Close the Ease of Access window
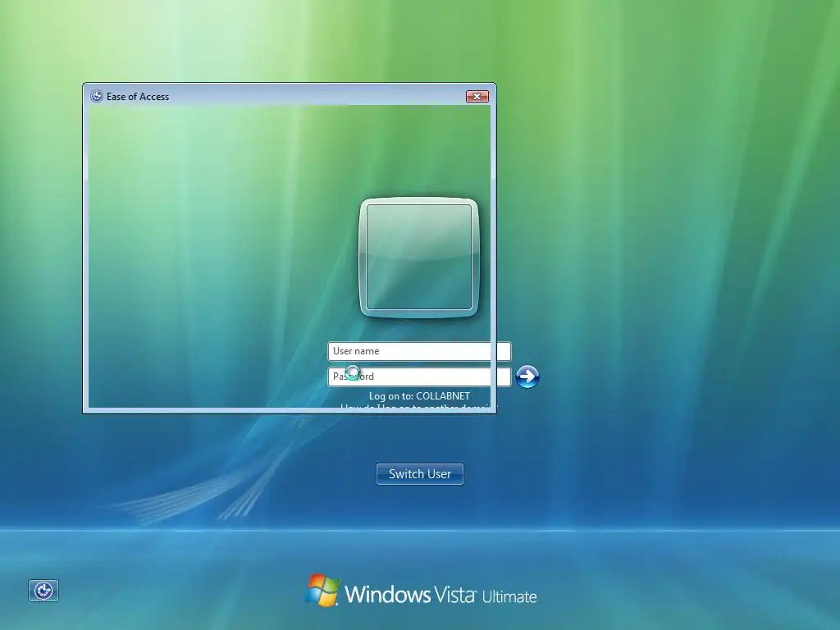 point(477,97)
